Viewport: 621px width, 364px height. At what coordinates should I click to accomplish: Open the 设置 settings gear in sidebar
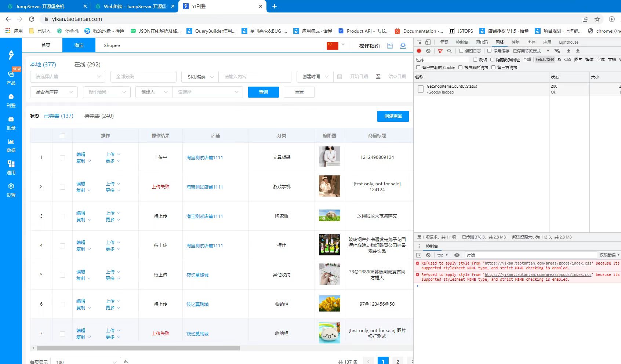(11, 190)
